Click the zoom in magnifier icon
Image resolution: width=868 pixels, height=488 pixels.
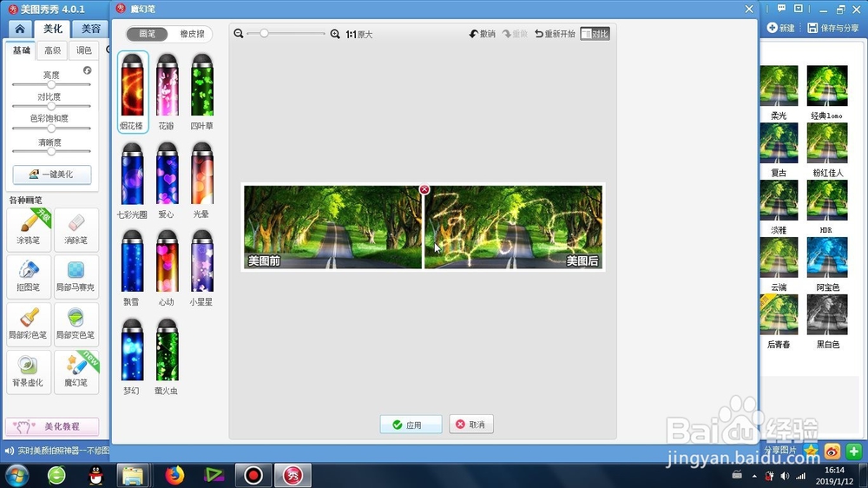point(335,34)
